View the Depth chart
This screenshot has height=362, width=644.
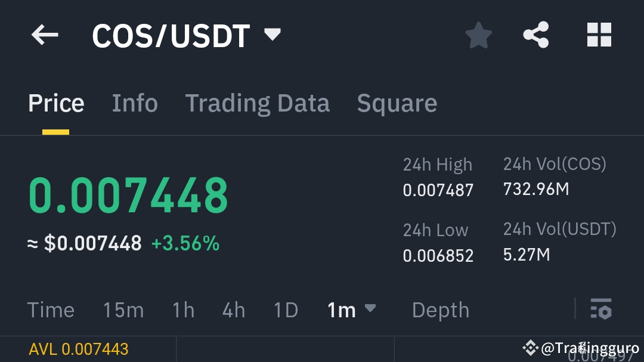point(440,310)
